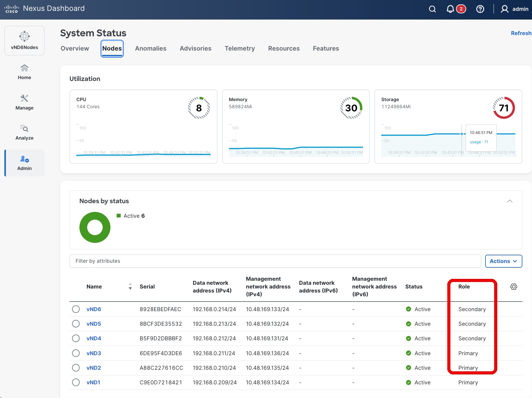Image resolution: width=532 pixels, height=398 pixels.
Task: Click the Nexus Dashboard title
Action: pos(54,8)
